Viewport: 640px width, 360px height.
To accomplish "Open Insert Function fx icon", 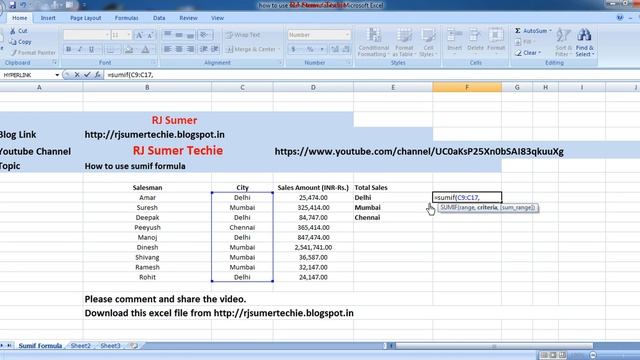I will [98, 75].
